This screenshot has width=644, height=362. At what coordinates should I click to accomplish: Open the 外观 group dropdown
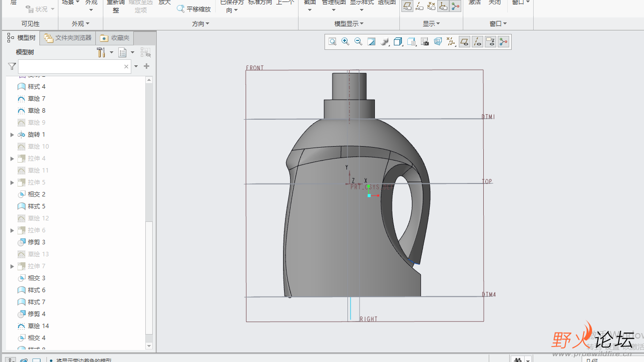pos(81,23)
